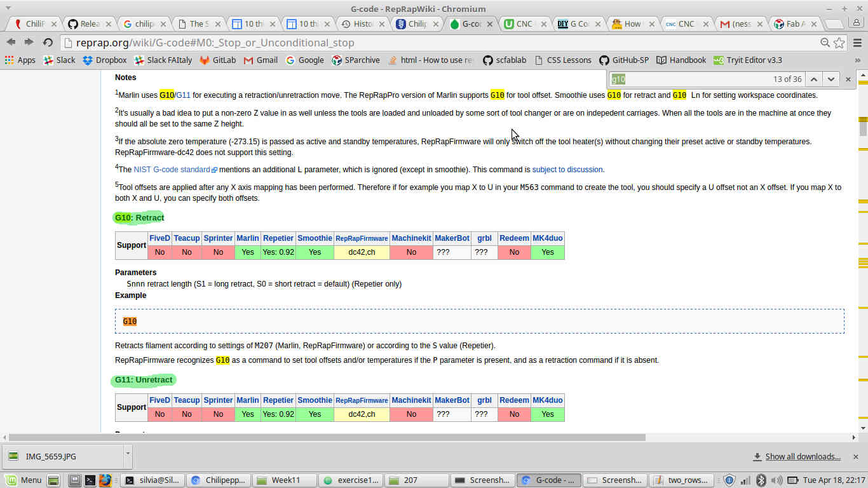The width and height of the screenshot is (868, 488).
Task: Open the GitLab bookmark
Action: [218, 60]
